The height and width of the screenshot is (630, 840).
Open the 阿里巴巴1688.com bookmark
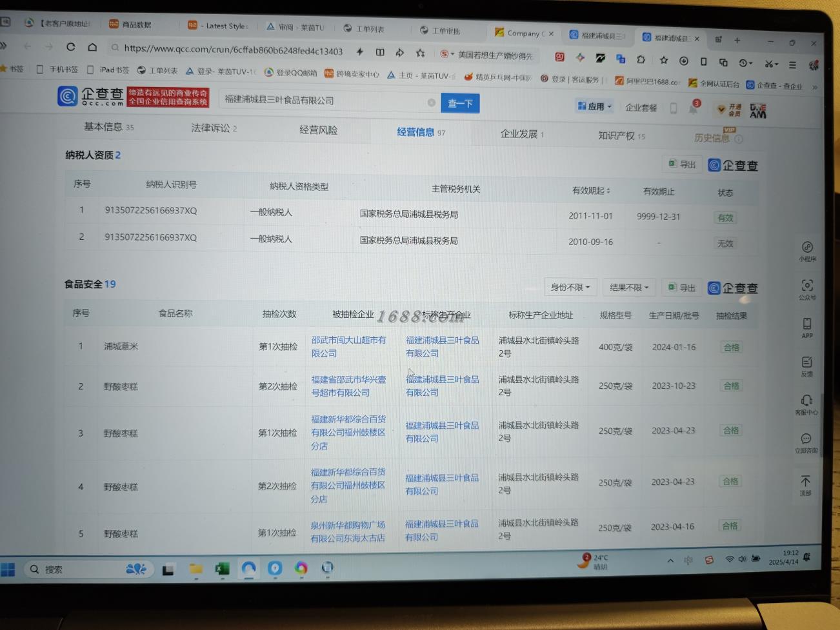tap(647, 81)
